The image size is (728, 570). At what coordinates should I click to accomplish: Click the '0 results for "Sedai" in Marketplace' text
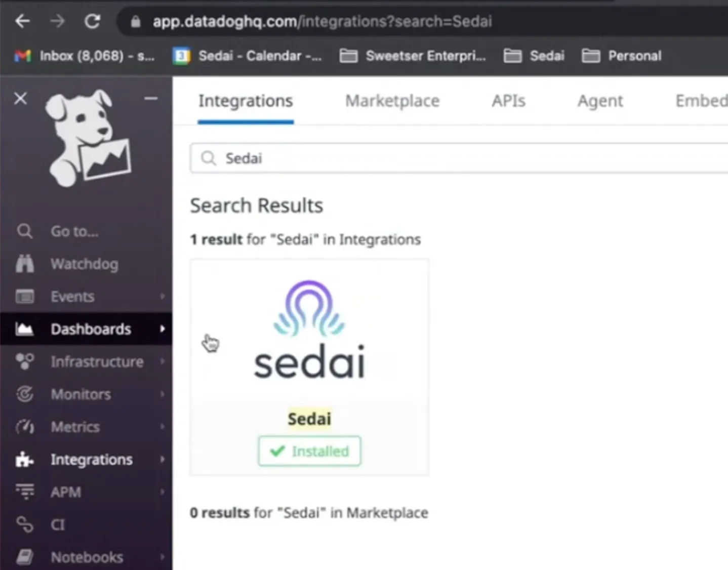click(309, 513)
